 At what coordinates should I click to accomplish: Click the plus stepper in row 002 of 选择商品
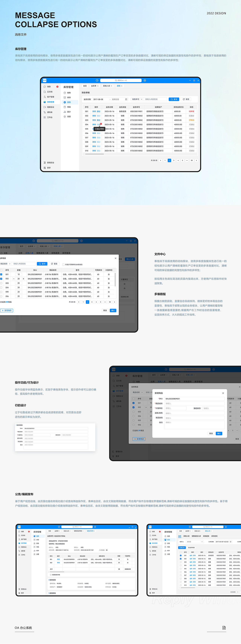[24, 279]
